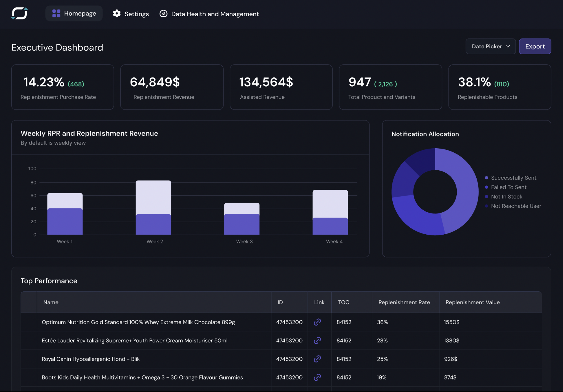Click the Homepage grid icon
Image resolution: width=563 pixels, height=392 pixels.
[x=56, y=14]
